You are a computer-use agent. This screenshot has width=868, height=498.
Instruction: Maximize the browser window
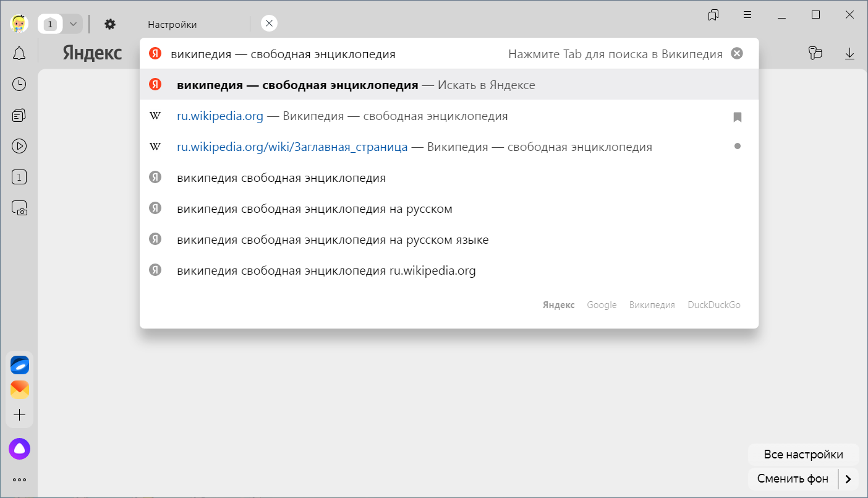click(815, 15)
